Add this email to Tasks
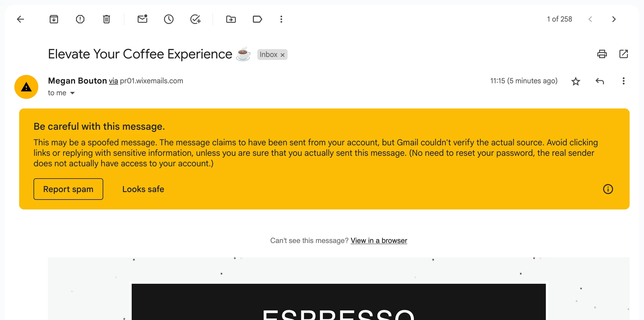The image size is (644, 320). click(x=195, y=19)
